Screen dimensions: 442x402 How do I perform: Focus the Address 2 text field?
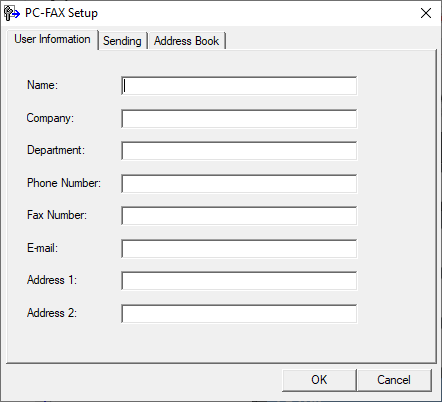tap(239, 314)
